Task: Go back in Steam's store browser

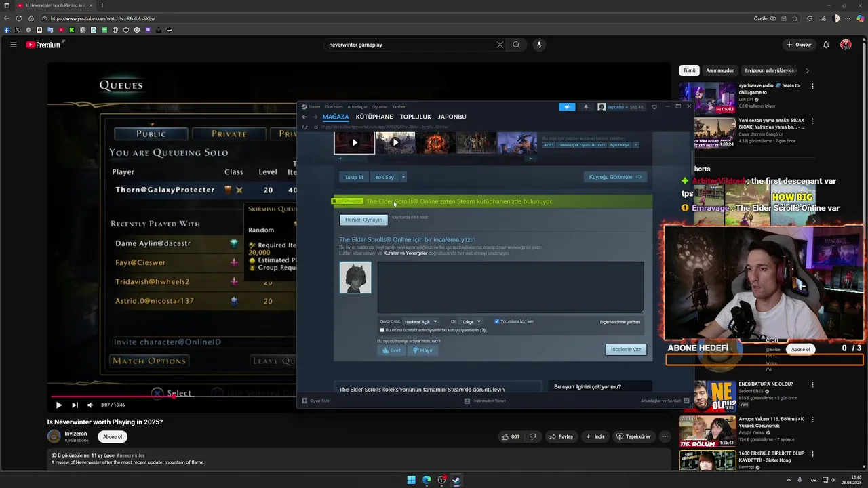Action: (x=304, y=117)
